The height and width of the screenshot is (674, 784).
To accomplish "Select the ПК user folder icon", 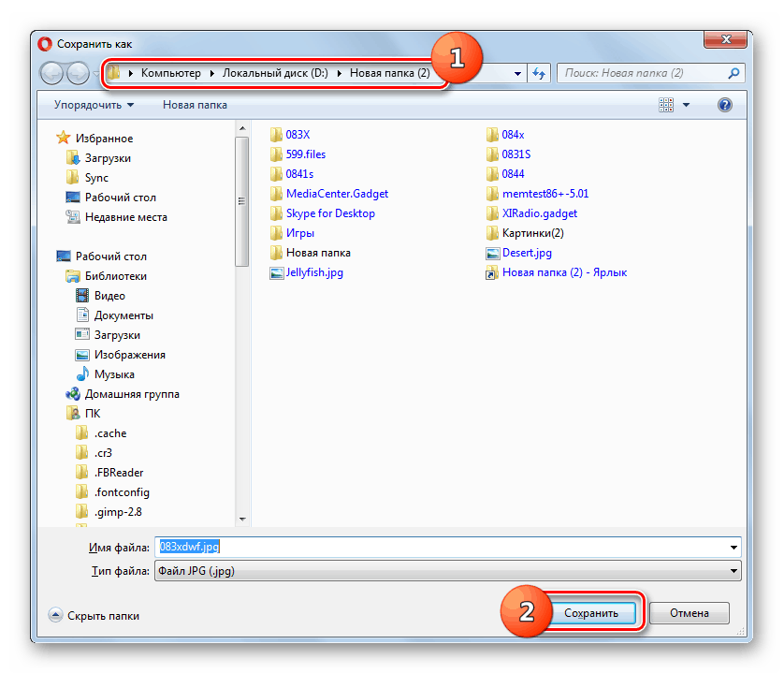I will [73, 414].
